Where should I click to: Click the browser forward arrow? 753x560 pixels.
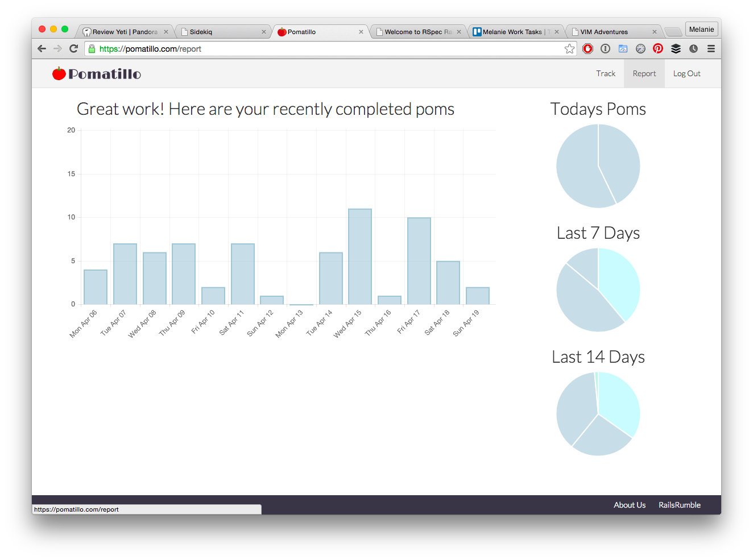[x=57, y=49]
